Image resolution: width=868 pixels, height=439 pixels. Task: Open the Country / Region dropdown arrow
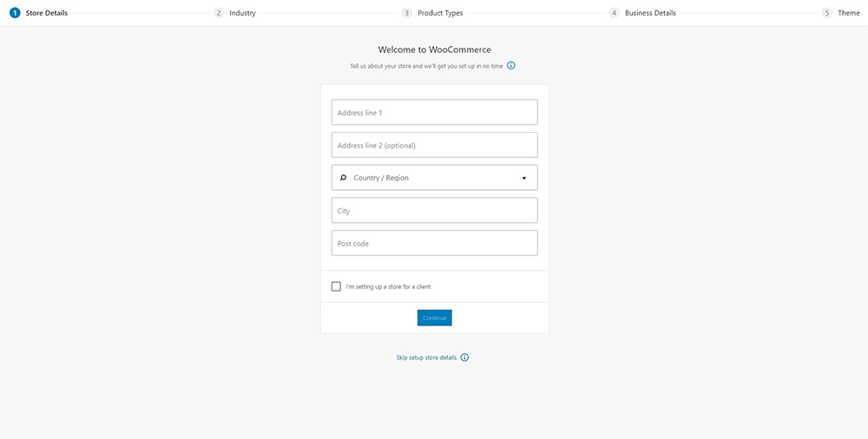524,178
